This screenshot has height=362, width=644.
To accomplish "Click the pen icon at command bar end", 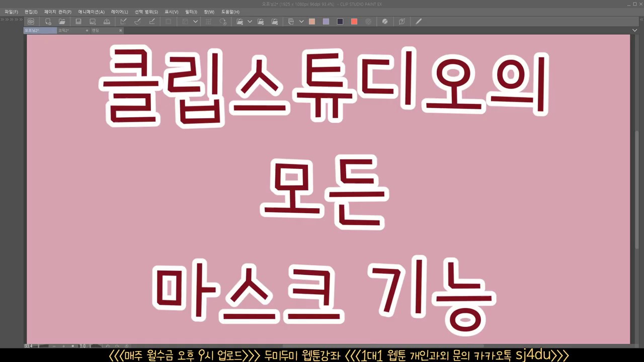I will coord(418,22).
